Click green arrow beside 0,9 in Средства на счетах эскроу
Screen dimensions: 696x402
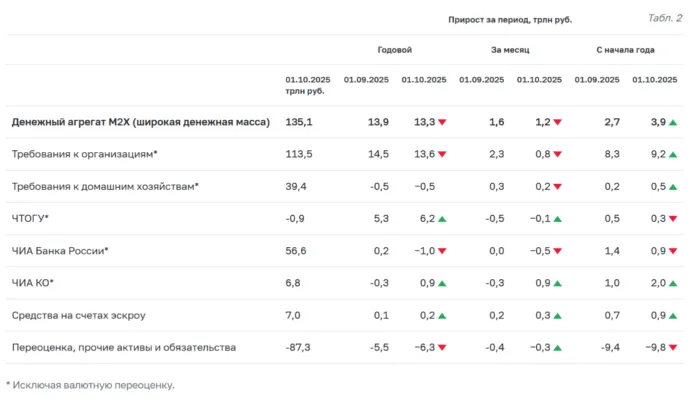tap(673, 315)
